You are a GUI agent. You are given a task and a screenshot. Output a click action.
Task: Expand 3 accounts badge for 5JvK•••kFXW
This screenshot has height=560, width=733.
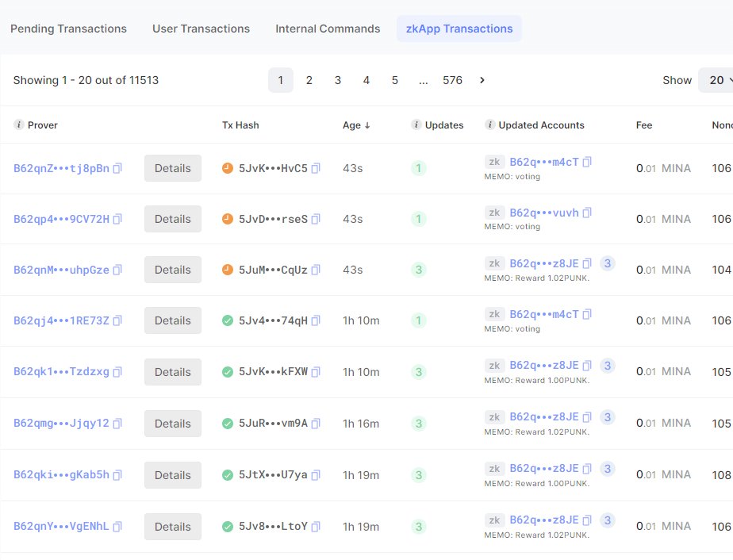(x=607, y=366)
